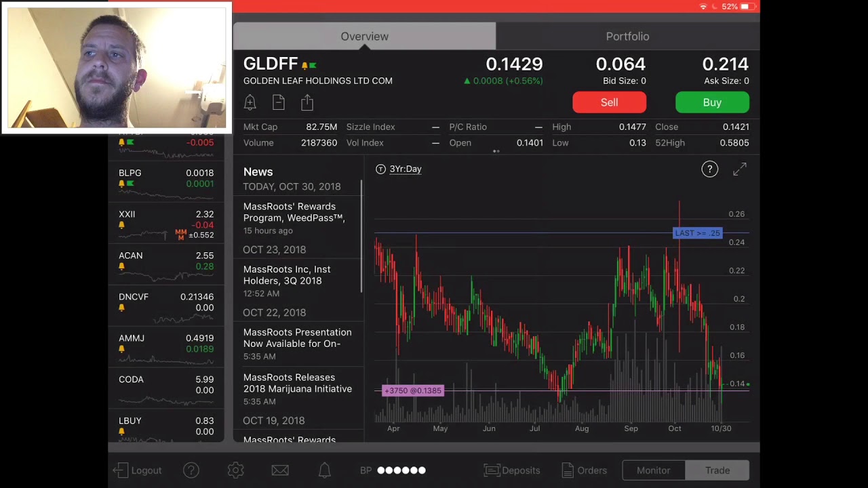The width and height of the screenshot is (868, 488).
Task: Select the Trade mode tab
Action: tap(717, 470)
